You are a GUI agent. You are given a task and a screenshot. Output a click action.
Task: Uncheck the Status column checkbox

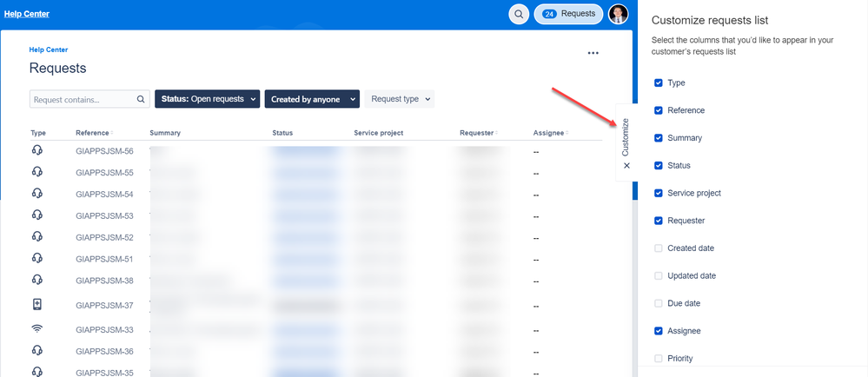[659, 166]
